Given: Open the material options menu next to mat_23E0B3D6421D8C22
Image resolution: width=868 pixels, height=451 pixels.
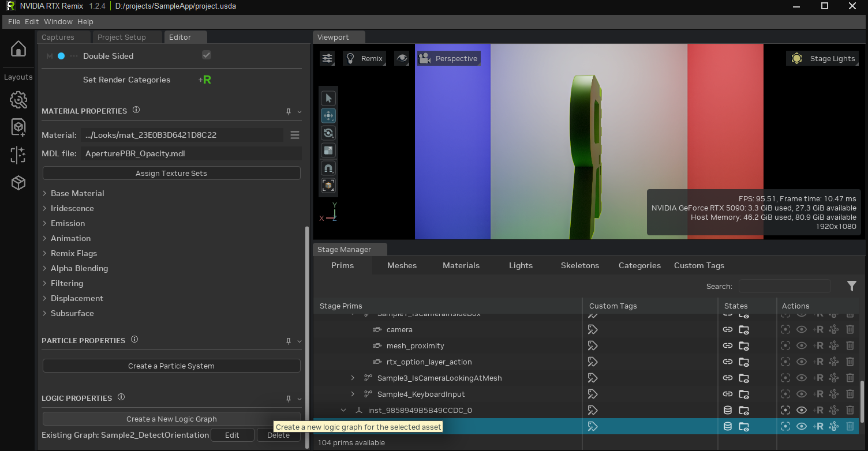Looking at the screenshot, I should 294,134.
